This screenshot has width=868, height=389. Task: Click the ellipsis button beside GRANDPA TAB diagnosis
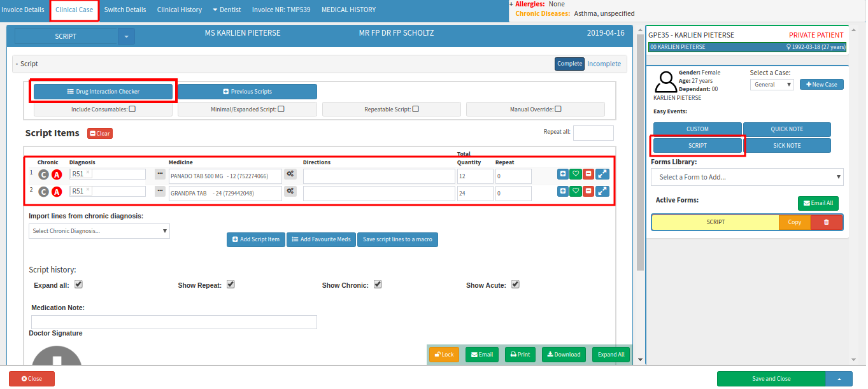(160, 191)
